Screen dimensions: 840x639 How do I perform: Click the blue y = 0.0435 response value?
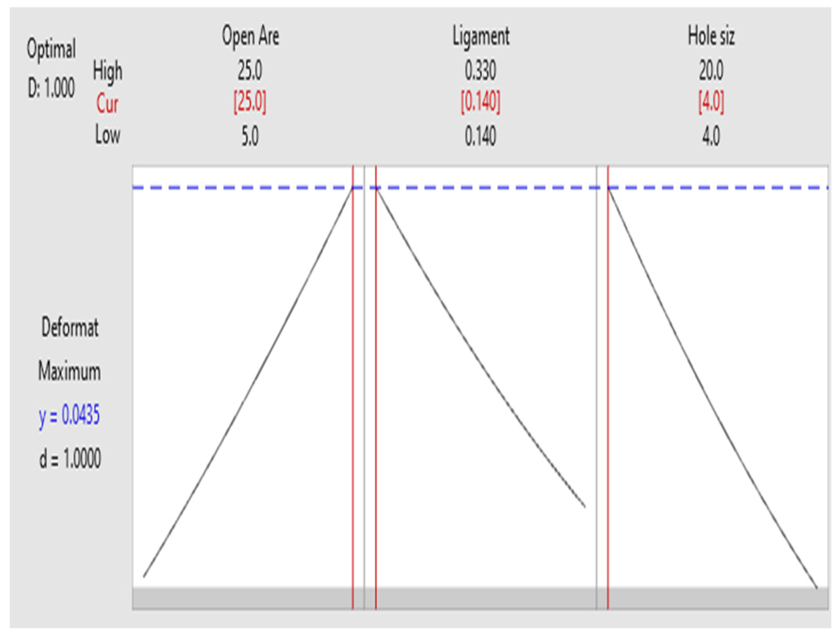[x=69, y=416]
